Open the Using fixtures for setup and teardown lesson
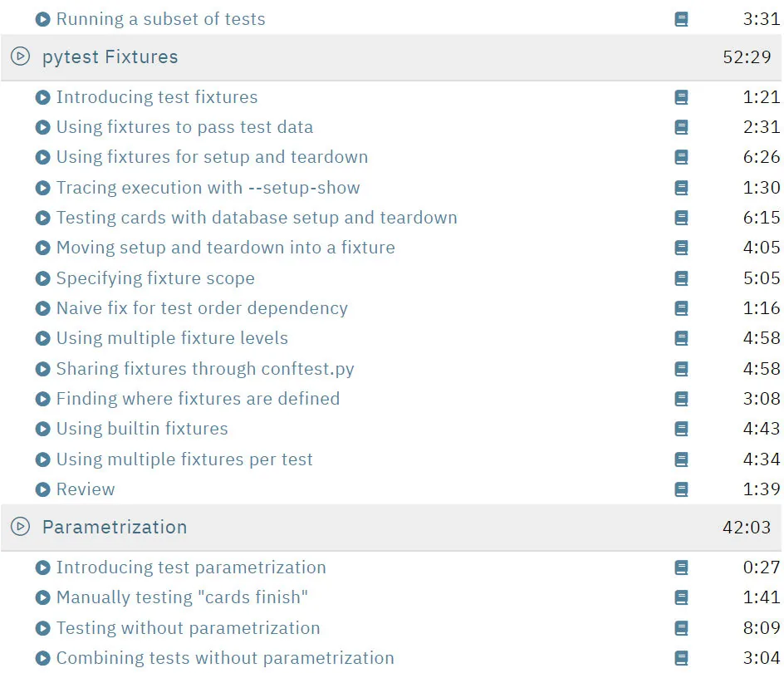The height and width of the screenshot is (673, 784). [212, 157]
